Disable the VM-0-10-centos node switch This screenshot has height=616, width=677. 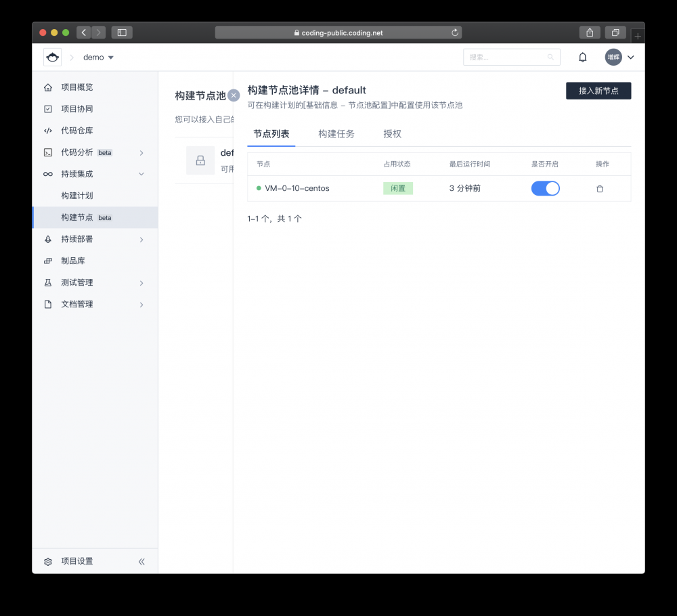546,188
